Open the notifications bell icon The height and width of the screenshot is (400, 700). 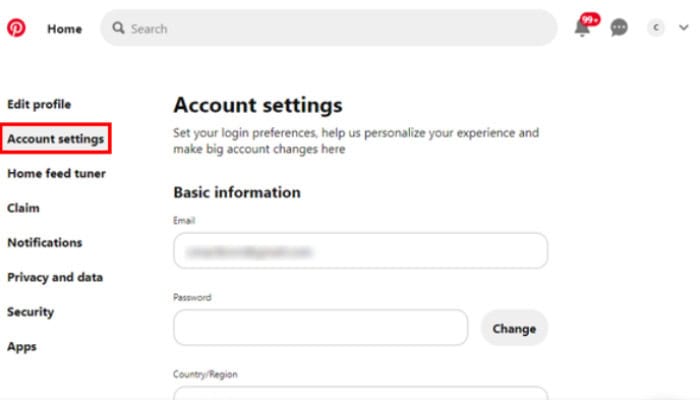point(582,29)
